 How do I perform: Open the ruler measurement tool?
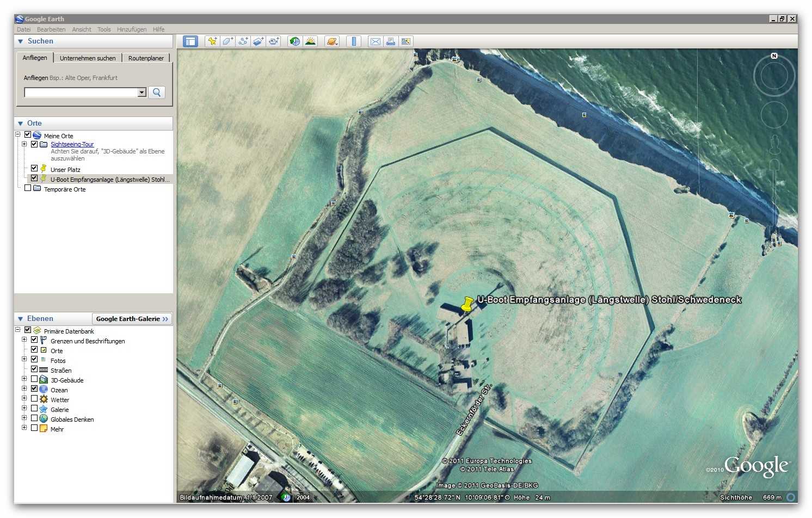tap(354, 41)
